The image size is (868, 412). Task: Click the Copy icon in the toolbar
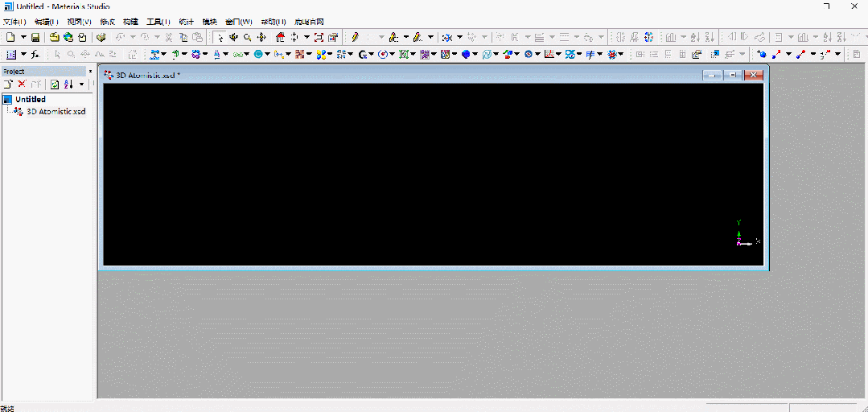[x=183, y=37]
